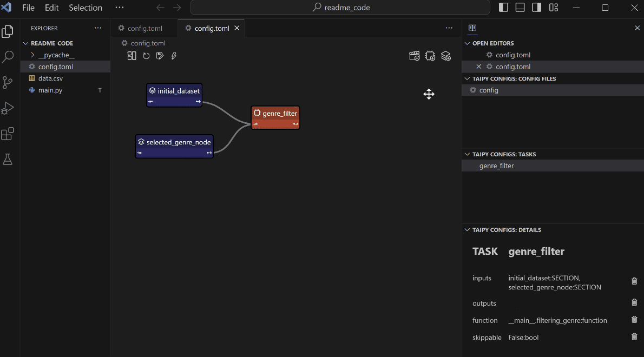644x357 pixels.
Task: Open data.csv file
Action: pyautogui.click(x=50, y=78)
